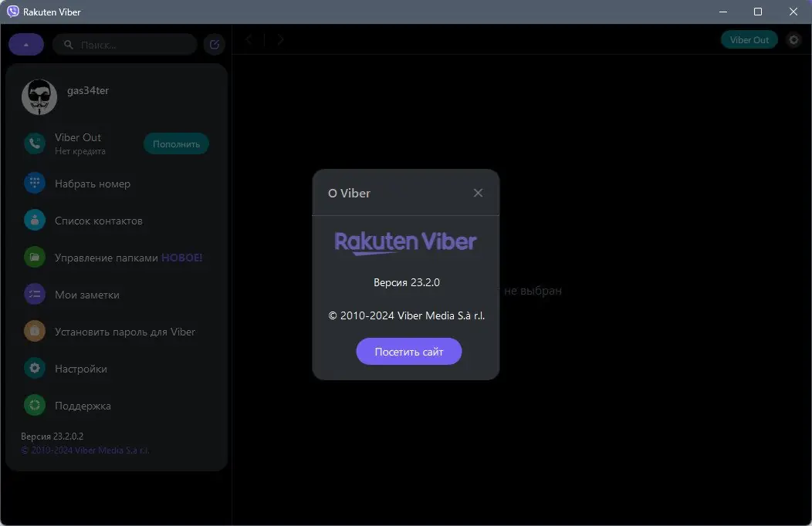Open Поддержка menu item

(x=83, y=406)
